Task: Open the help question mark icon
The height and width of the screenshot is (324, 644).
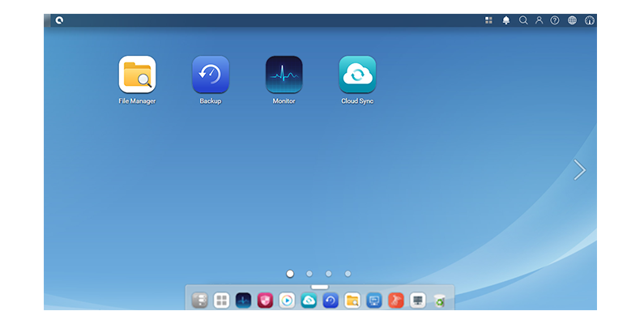Action: [x=555, y=20]
